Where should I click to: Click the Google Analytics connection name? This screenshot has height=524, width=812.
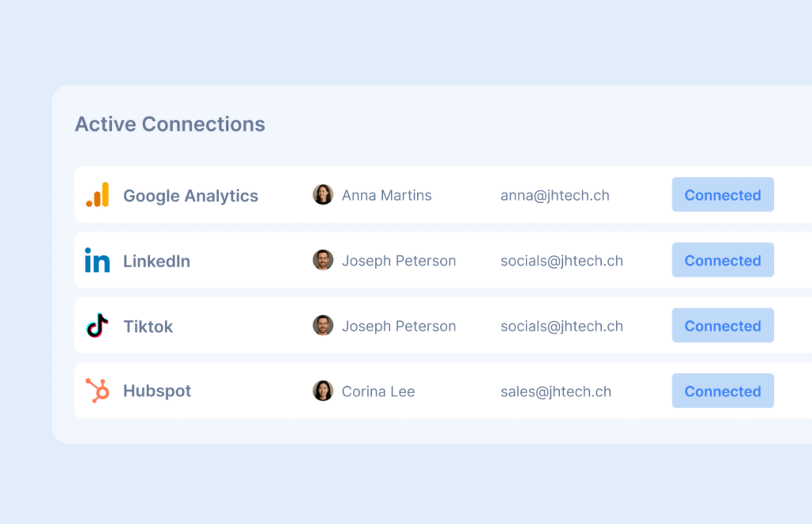(190, 196)
